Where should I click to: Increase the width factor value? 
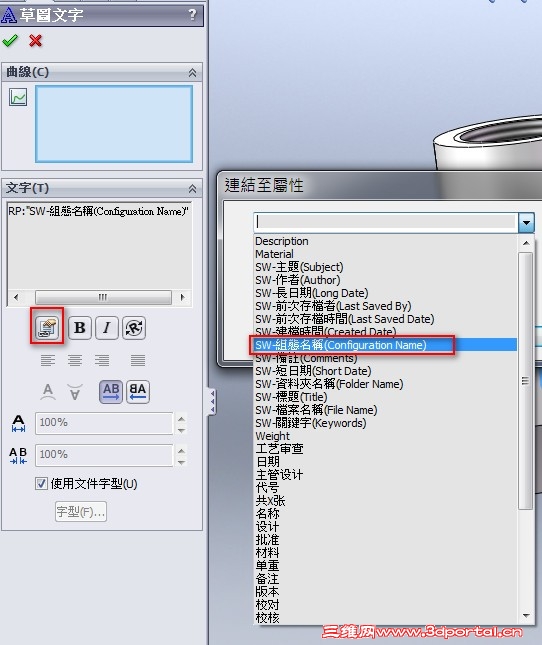pyautogui.click(x=181, y=418)
